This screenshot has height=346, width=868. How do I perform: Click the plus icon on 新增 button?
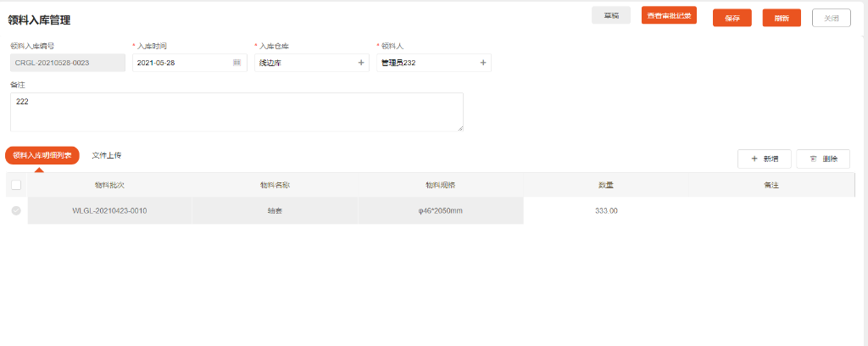(754, 159)
